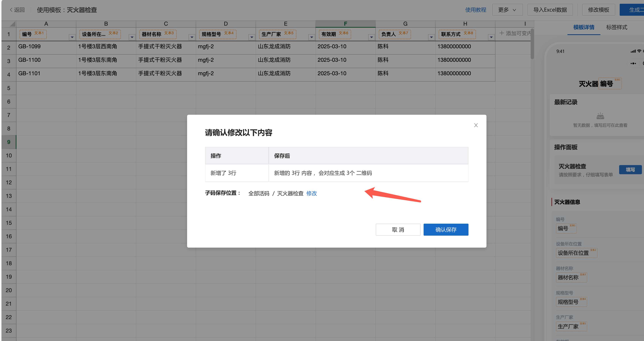Image resolution: width=644 pixels, height=341 pixels.
Task: Open filter dropdown for 设备所在 column
Action: point(132,37)
